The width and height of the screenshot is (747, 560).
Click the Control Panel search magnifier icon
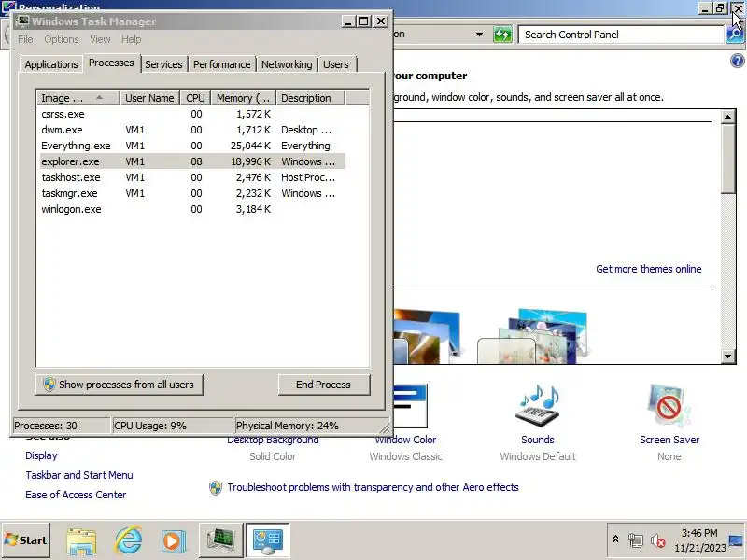pyautogui.click(x=736, y=35)
